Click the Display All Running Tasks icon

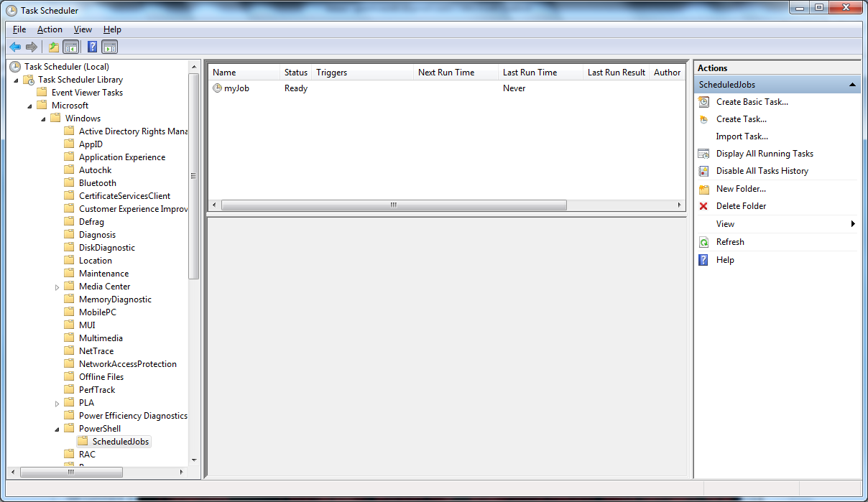click(703, 154)
